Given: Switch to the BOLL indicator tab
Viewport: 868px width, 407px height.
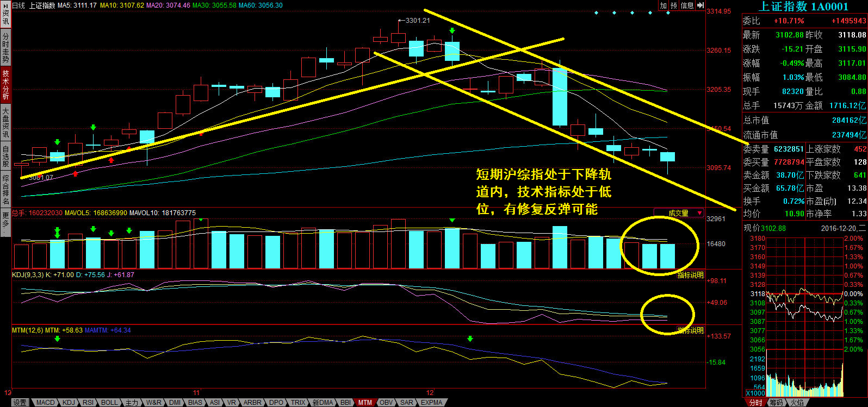Looking at the screenshot, I should (109, 403).
